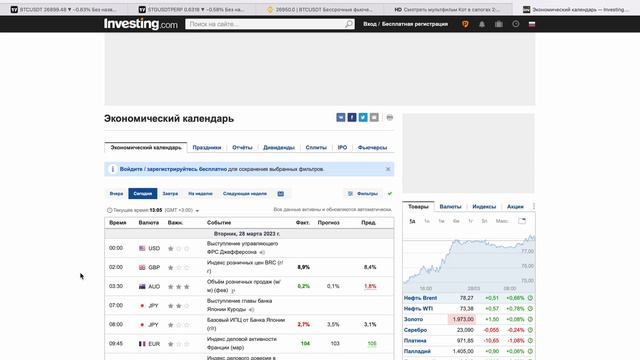
Task: Show yesterday's events with Вчера
Action: (116, 193)
